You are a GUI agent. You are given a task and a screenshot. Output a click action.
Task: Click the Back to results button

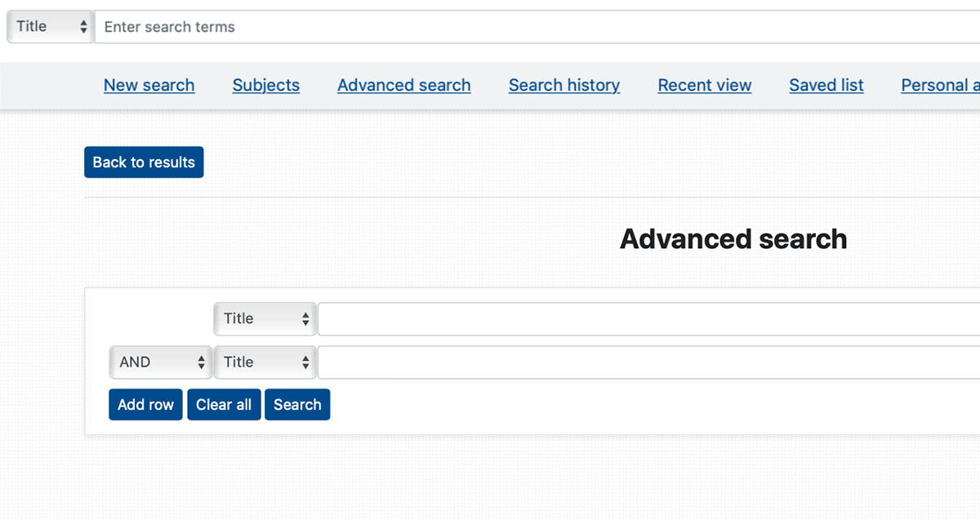(144, 162)
